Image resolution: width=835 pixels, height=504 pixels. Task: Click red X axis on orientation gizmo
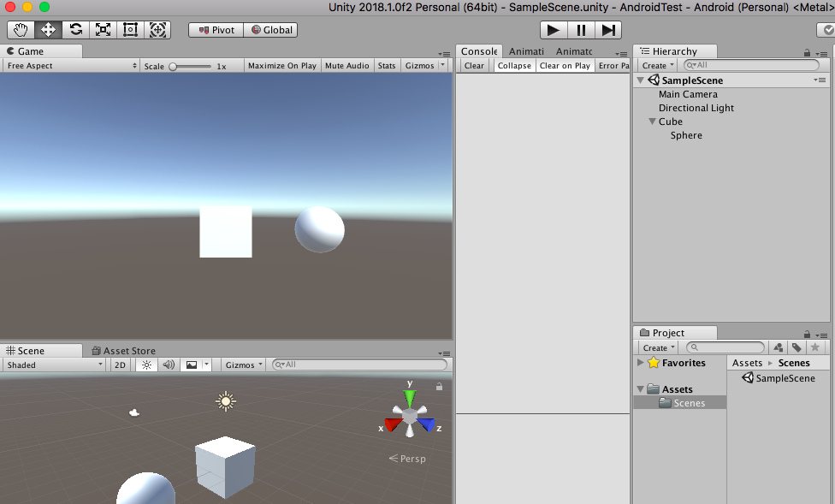pyautogui.click(x=393, y=424)
